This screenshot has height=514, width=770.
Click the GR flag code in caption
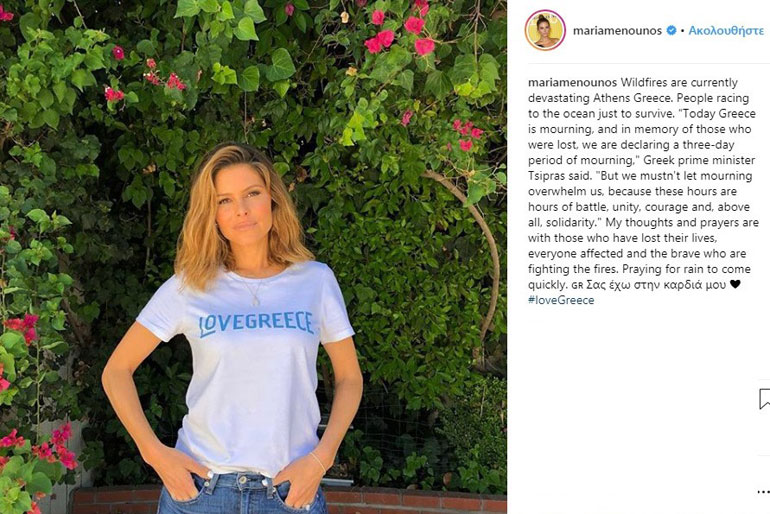tap(577, 285)
